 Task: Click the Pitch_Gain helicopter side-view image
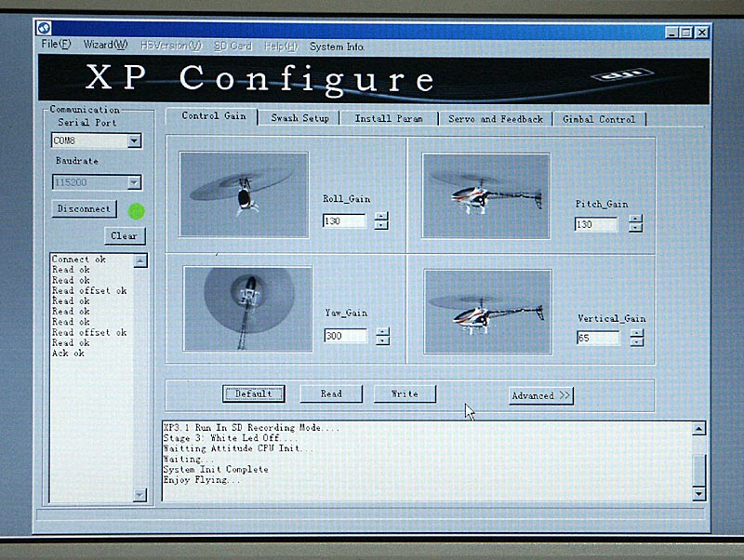pyautogui.click(x=485, y=195)
